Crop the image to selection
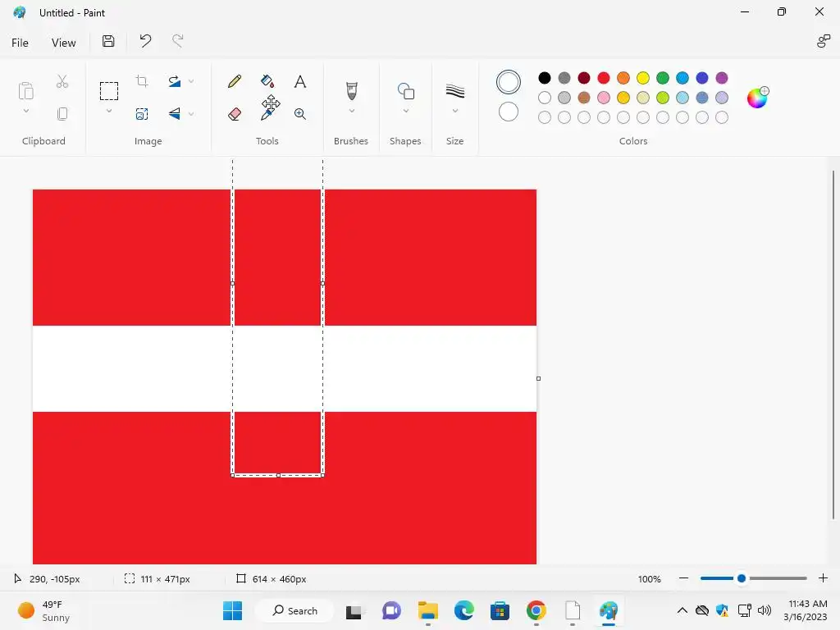The image size is (840, 630). 142,81
